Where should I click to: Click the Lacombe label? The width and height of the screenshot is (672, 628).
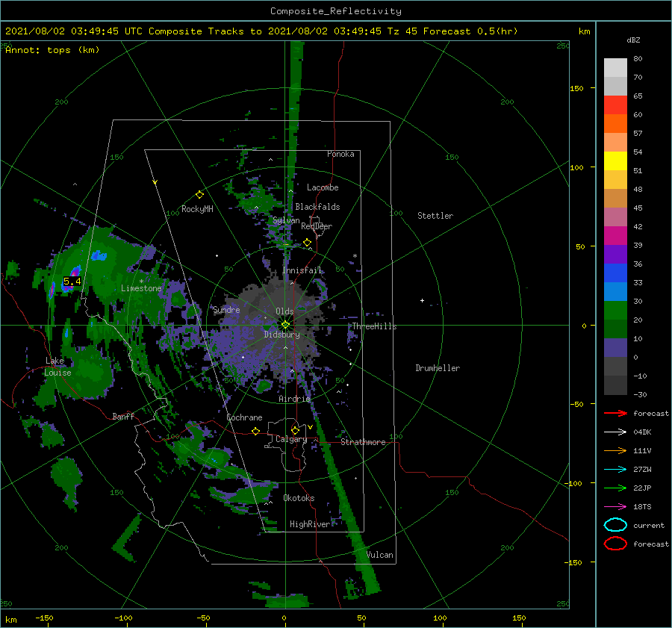click(323, 187)
